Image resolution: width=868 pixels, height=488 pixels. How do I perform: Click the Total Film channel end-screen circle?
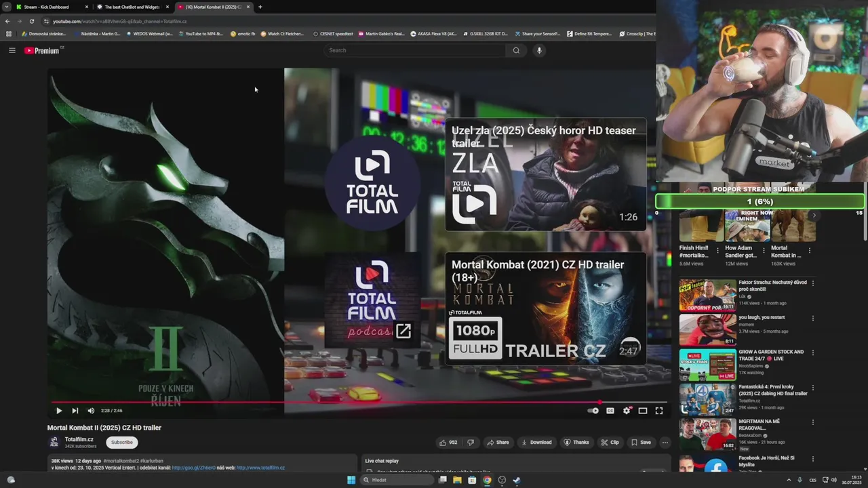(372, 183)
